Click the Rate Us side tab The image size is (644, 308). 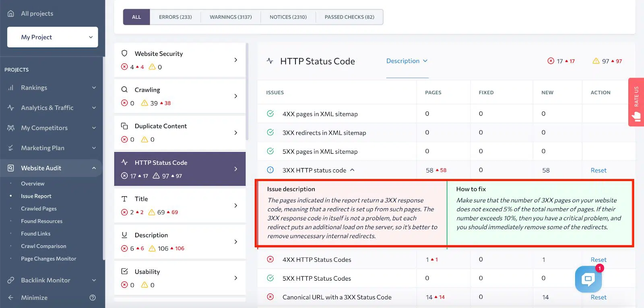(x=636, y=102)
